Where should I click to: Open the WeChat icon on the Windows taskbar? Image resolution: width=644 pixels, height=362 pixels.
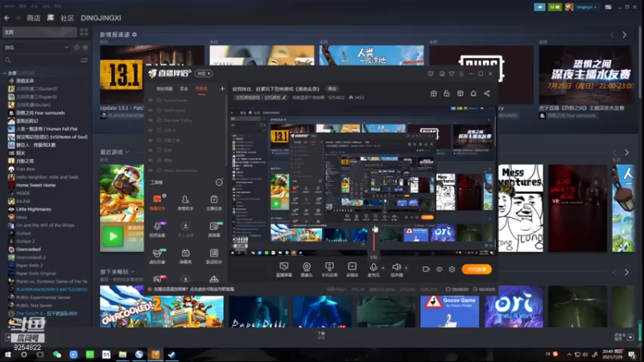point(56,354)
